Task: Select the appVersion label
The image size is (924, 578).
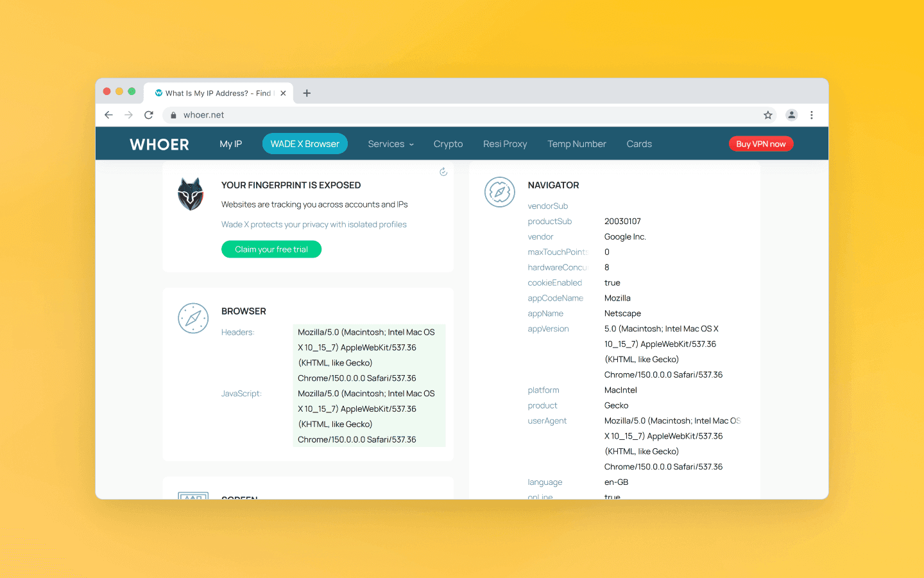Action: (549, 329)
